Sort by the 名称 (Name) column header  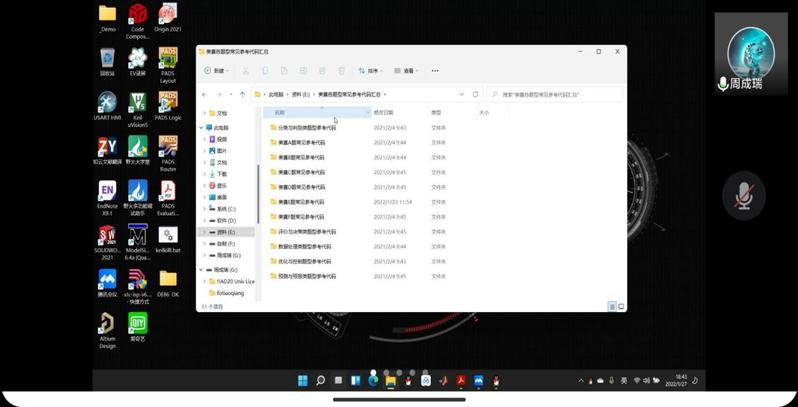pyautogui.click(x=318, y=112)
